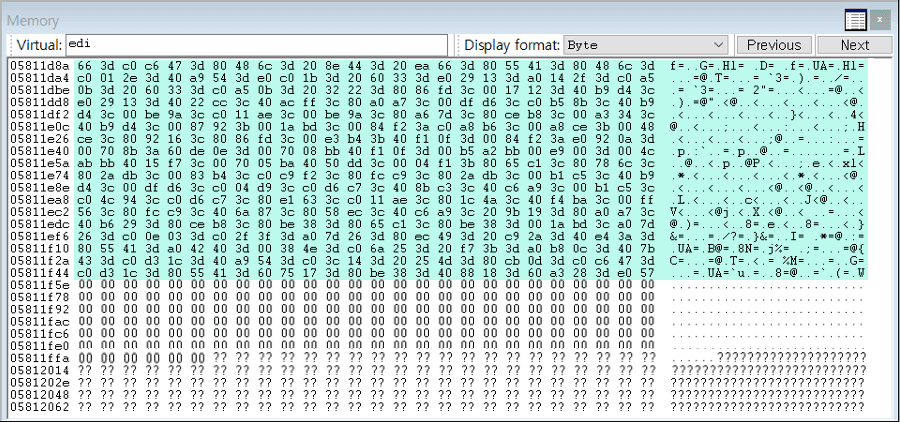The image size is (900, 422).
Task: Select address 0581202e row label
Action: [x=40, y=382]
